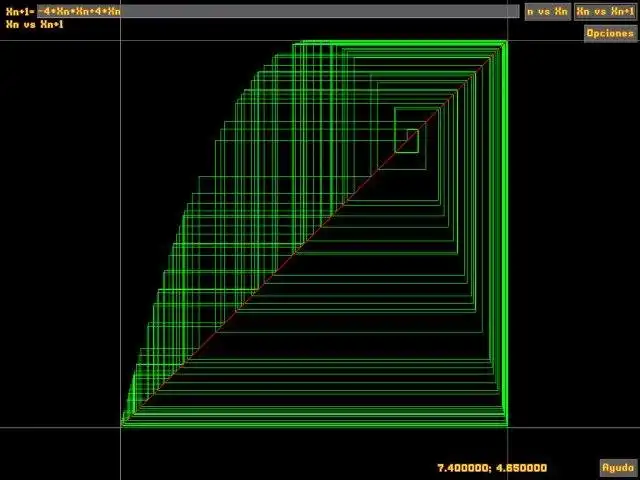
Task: Click the lower-right corner of the green cobweb
Action: 507,425
